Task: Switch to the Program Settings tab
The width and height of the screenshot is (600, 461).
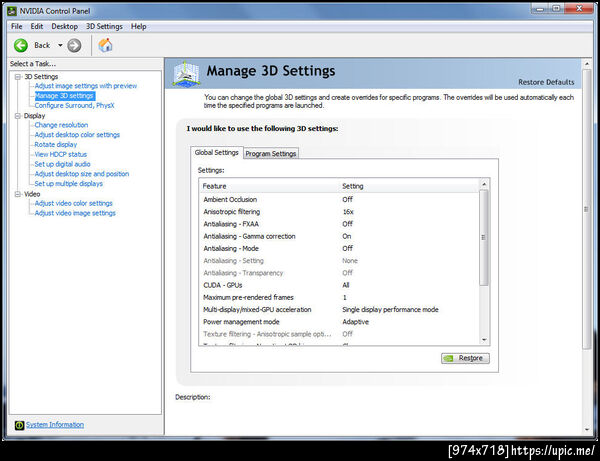Action: point(271,153)
